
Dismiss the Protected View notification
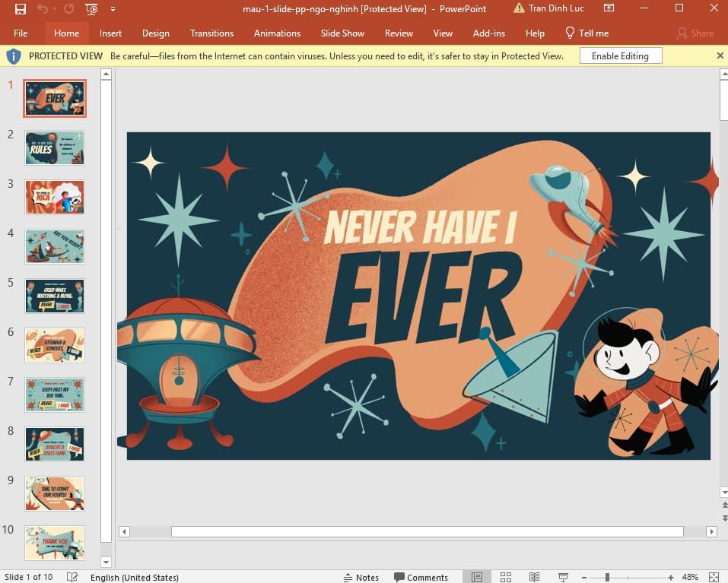719,55
